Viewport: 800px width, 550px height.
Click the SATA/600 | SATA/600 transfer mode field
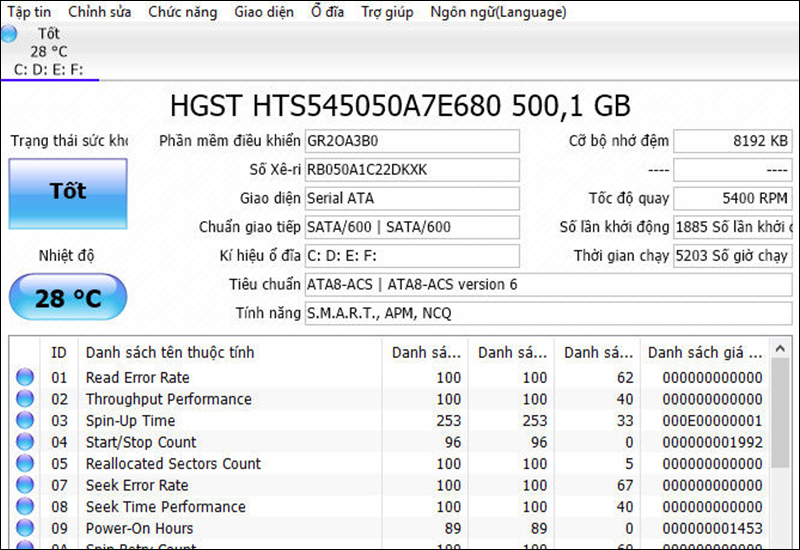(x=412, y=227)
